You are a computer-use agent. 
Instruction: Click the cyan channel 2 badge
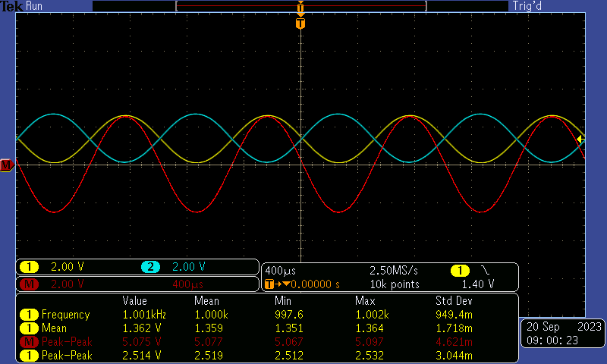[150, 267]
